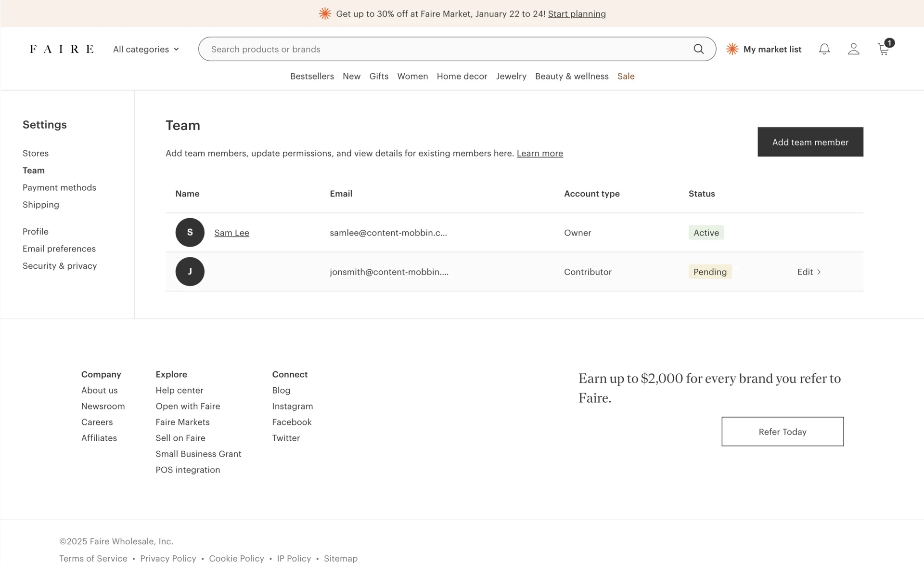Follow the Start planning banner link
The image size is (924, 578).
coord(577,14)
